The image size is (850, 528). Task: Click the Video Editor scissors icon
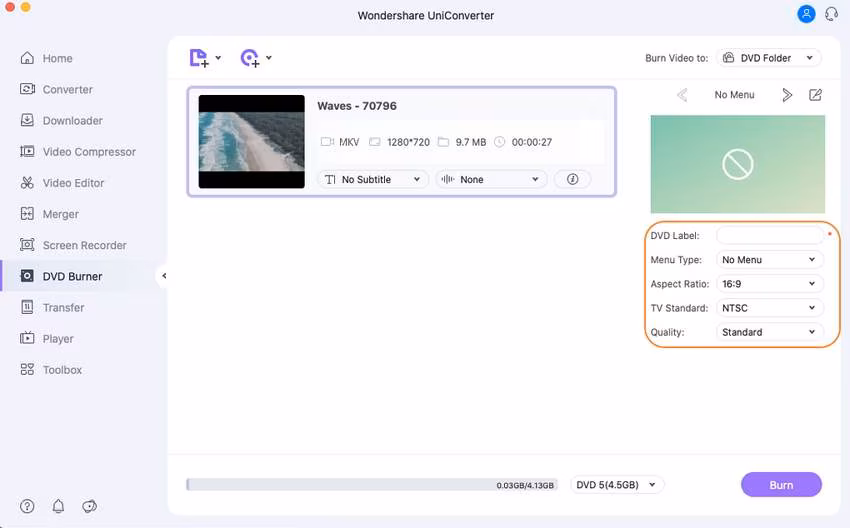(27, 183)
